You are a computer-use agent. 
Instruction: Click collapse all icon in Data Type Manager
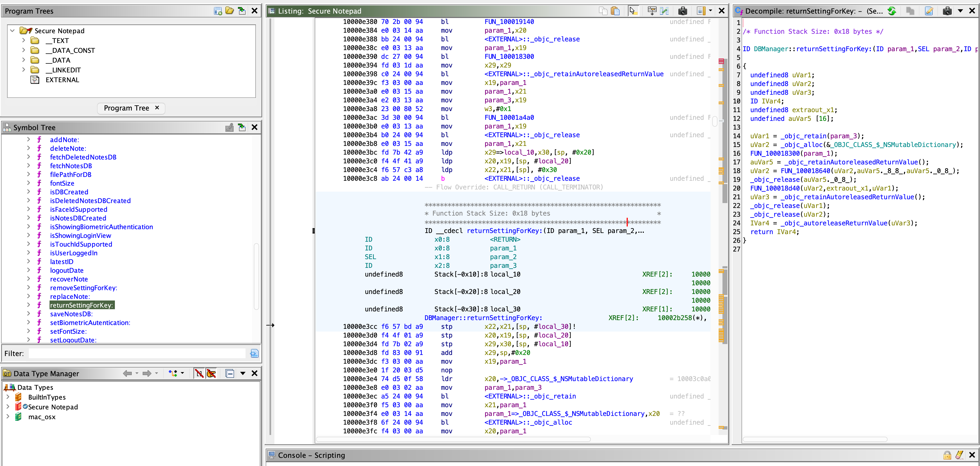[x=230, y=373]
